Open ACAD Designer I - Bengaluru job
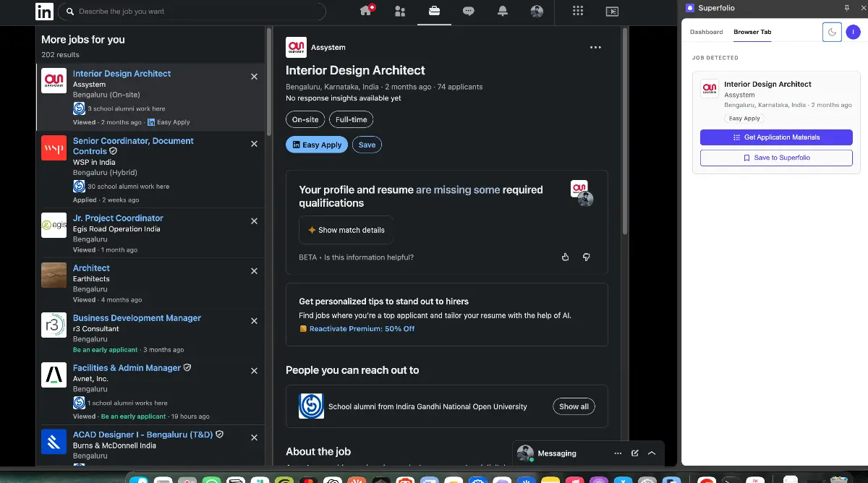 tap(142, 435)
